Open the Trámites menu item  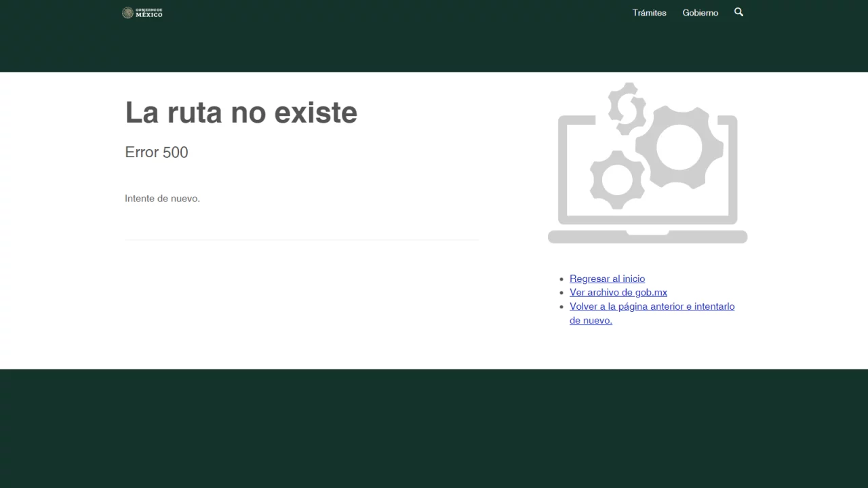tap(650, 13)
